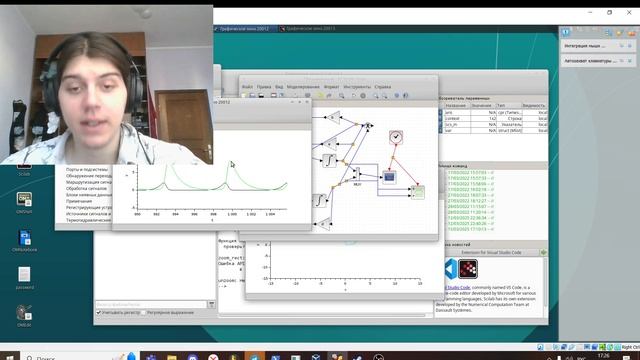This screenshot has height=360, width=640.
Task: Open the Вид menu in Xcos
Action: (279, 87)
